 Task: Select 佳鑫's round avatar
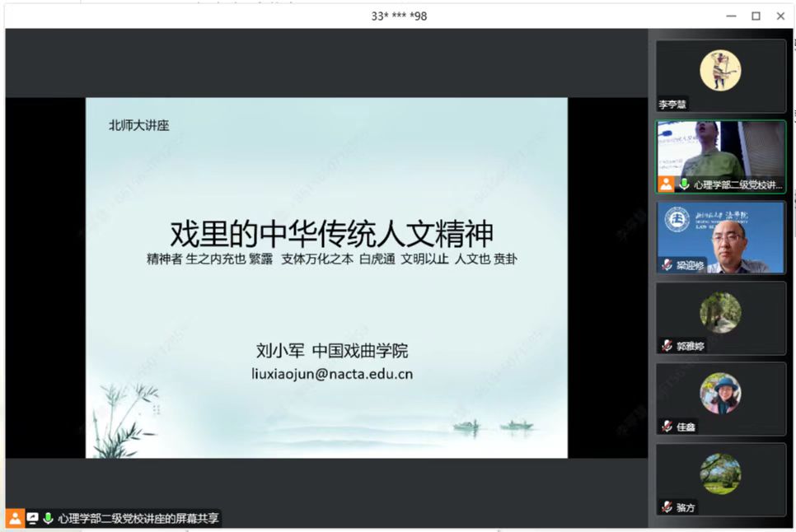720,394
